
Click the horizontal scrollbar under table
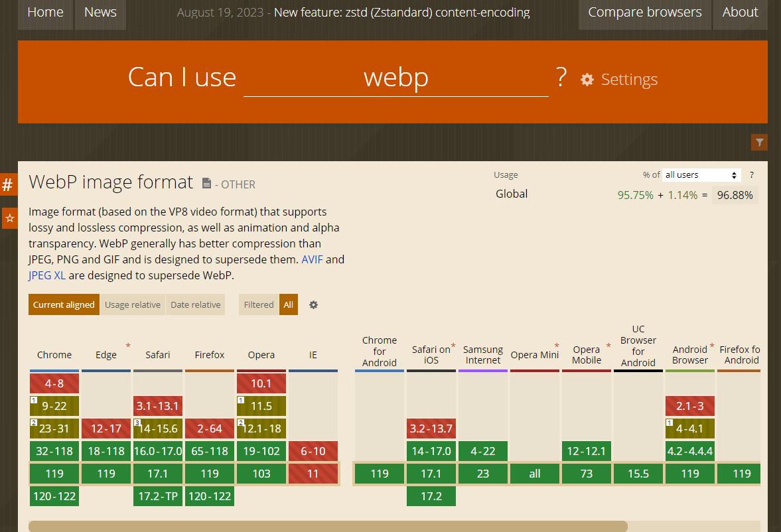pyautogui.click(x=328, y=527)
